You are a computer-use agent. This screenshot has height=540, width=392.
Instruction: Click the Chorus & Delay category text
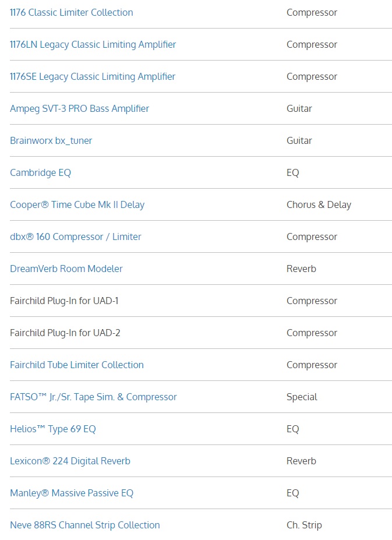tap(319, 204)
